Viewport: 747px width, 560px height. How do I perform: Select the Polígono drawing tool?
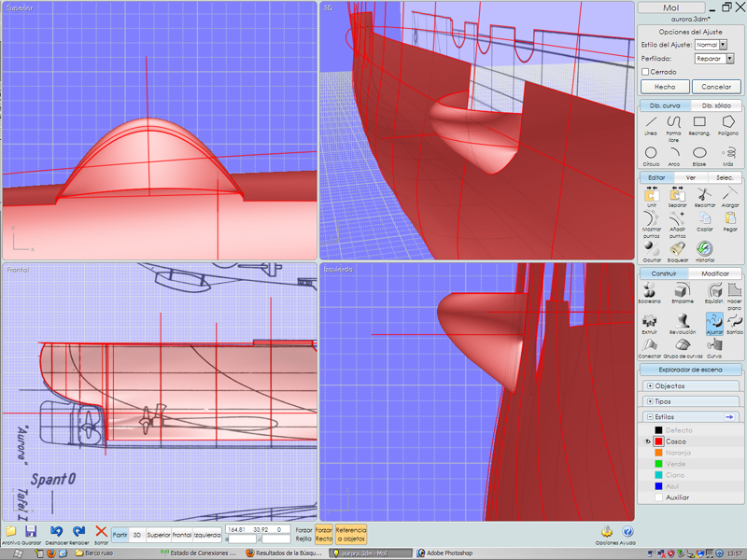728,125
